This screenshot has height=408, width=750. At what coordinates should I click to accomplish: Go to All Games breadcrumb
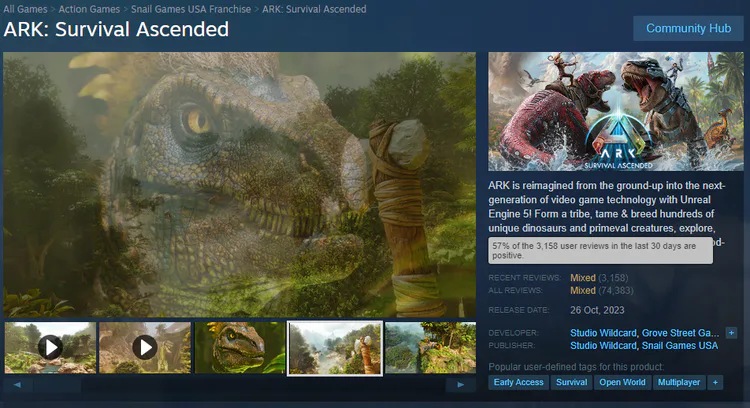tap(25, 9)
